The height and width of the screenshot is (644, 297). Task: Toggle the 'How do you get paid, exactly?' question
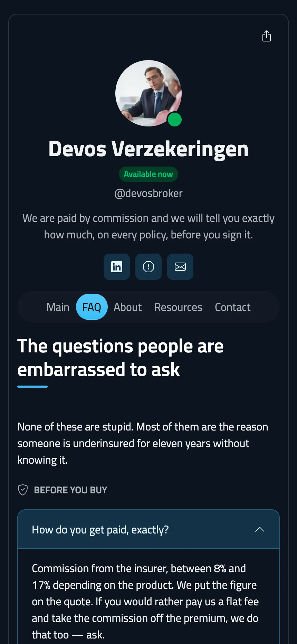[148, 529]
